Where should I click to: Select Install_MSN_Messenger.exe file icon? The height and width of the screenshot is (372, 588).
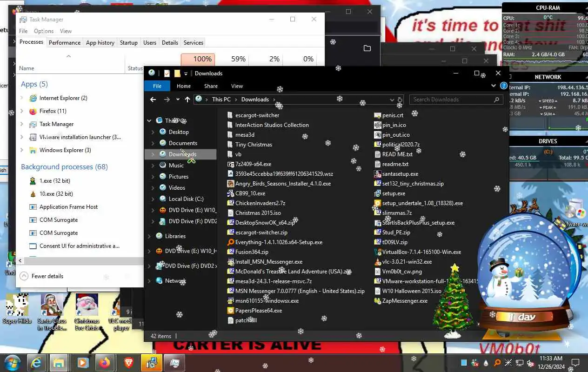[230, 262]
